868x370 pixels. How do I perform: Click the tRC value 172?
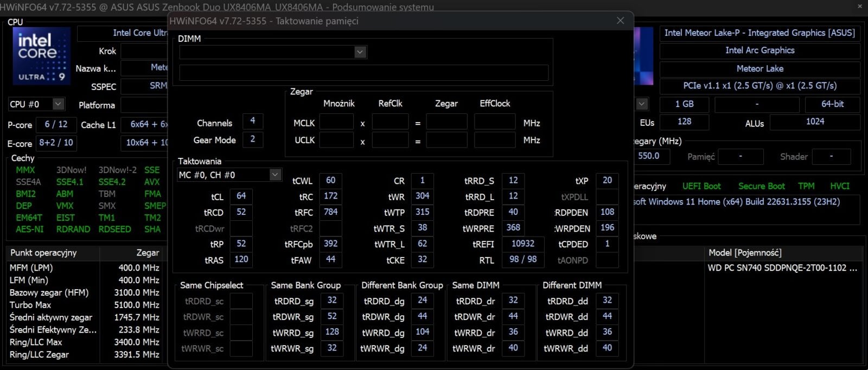pos(330,196)
